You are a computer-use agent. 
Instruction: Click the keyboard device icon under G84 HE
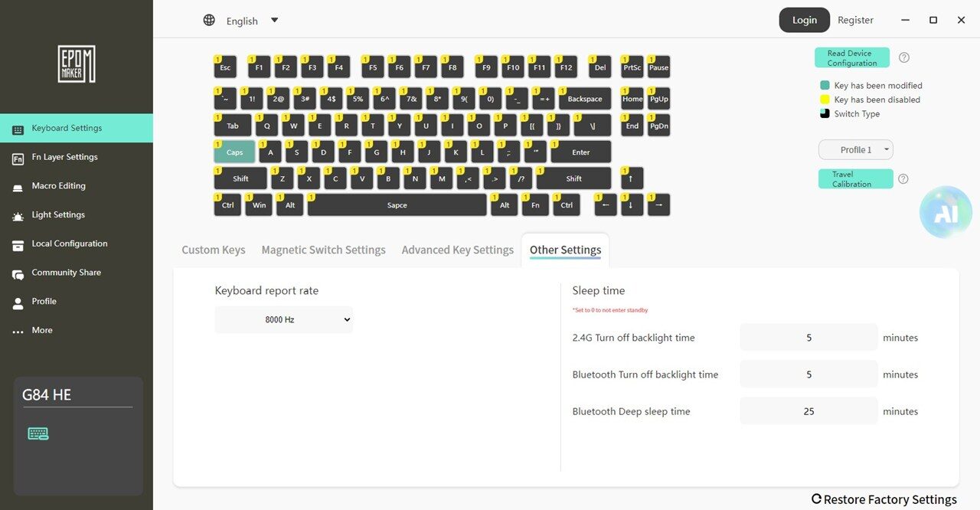38,434
